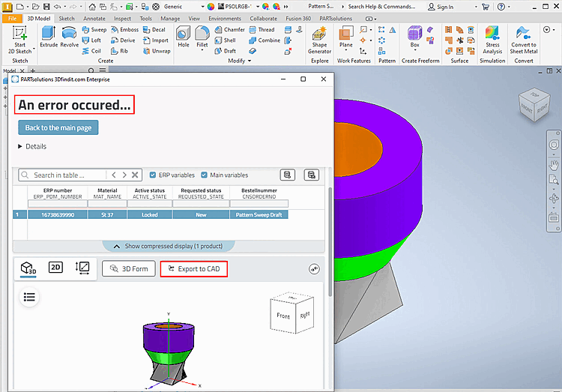Select the Fillet tool

(202, 37)
